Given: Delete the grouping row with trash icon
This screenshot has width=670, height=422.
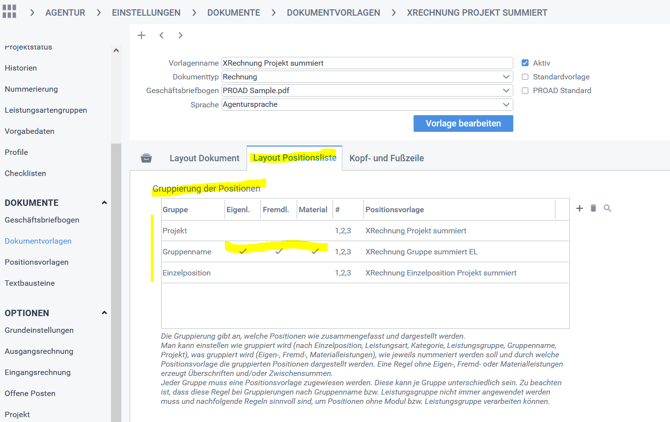Looking at the screenshot, I should click(x=593, y=209).
